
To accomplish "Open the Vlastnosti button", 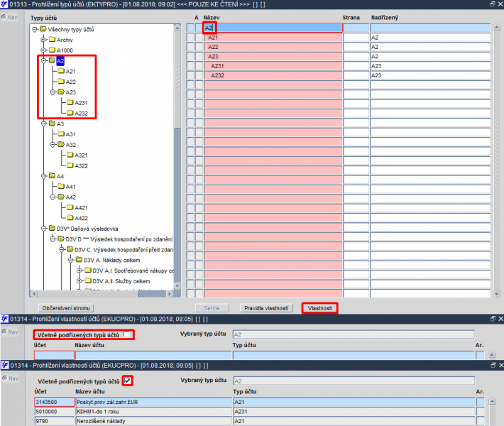I will 320,308.
